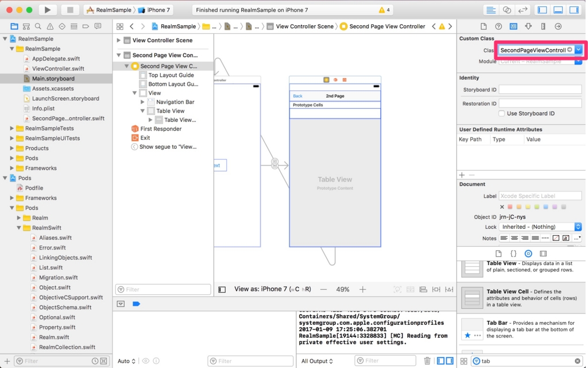Show the Media library tab
588x368 pixels.
[x=543, y=254]
